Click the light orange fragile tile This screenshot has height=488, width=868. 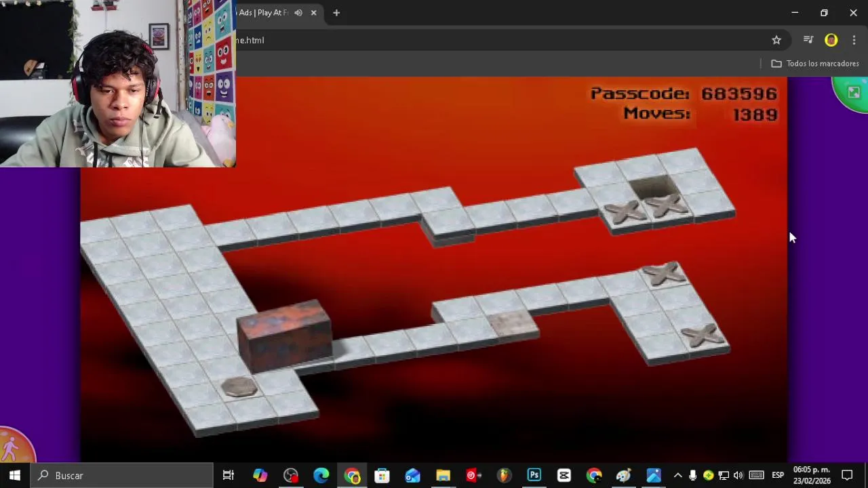tap(513, 324)
